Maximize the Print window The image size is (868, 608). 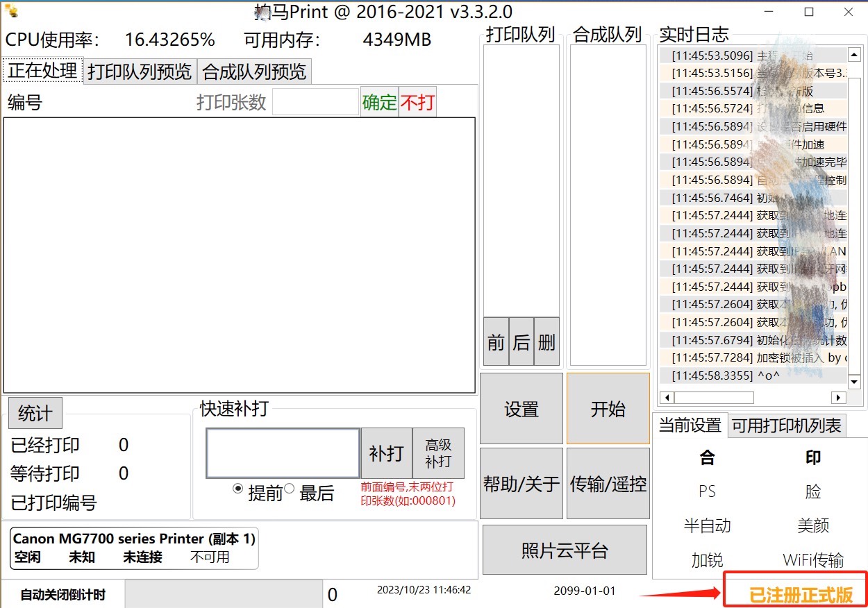[809, 12]
